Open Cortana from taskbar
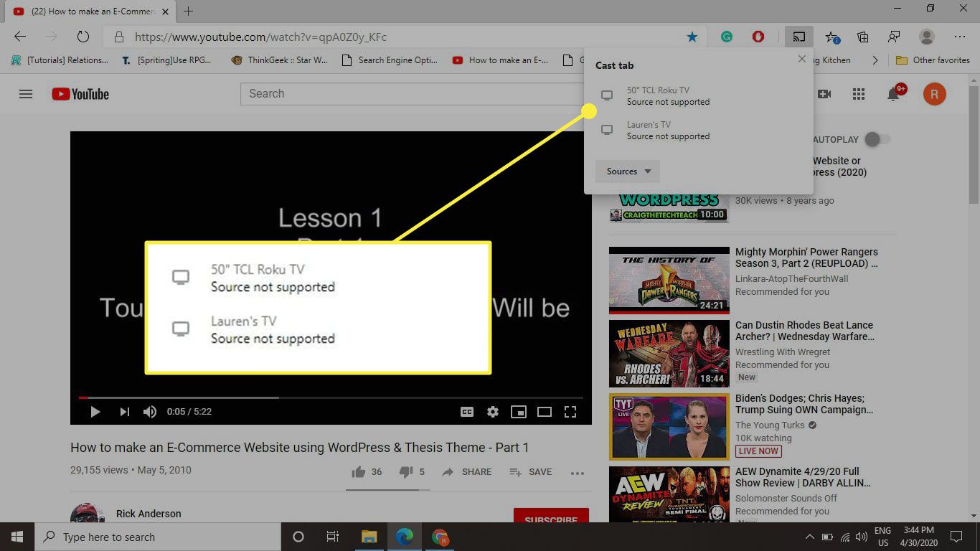The width and height of the screenshot is (980, 551). (x=298, y=537)
